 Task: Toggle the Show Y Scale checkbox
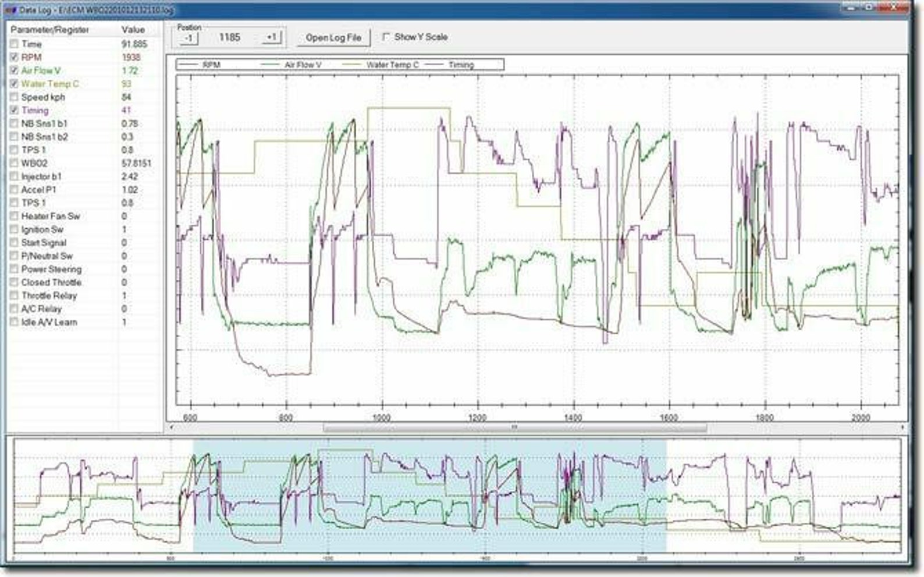click(386, 37)
